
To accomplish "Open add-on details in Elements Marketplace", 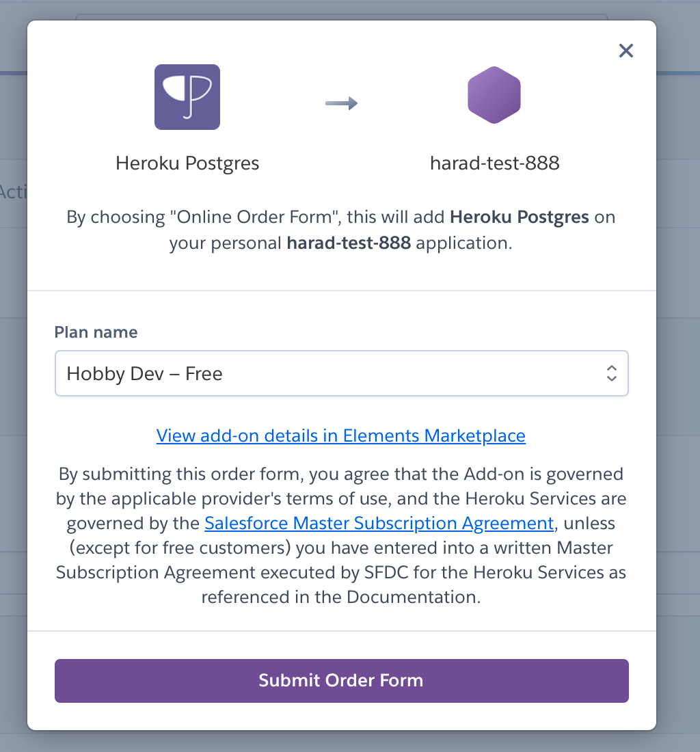I will 340,435.
